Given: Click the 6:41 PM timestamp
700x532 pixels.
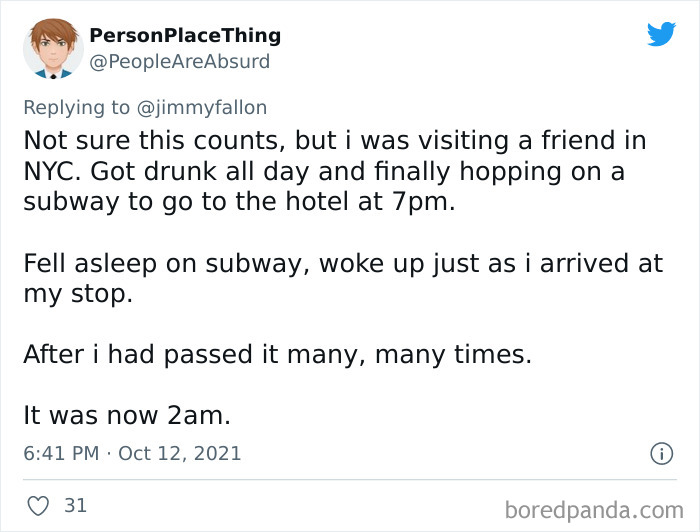Looking at the screenshot, I should point(60,453).
